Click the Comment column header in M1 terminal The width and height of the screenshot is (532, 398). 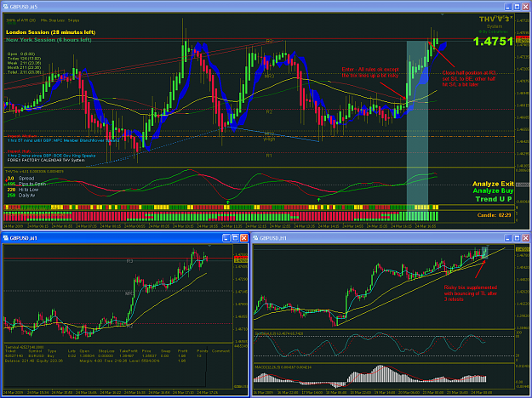tap(220, 351)
